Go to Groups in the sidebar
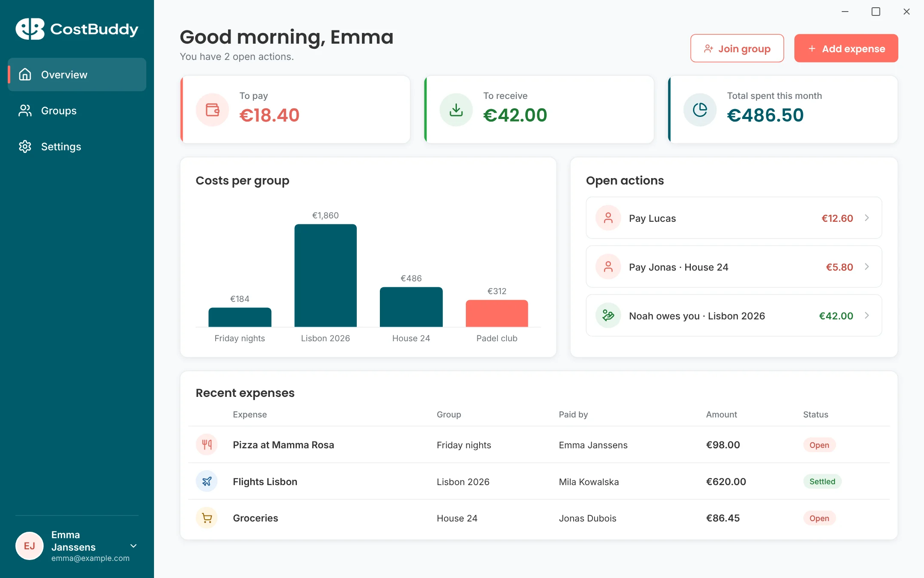 click(x=77, y=110)
